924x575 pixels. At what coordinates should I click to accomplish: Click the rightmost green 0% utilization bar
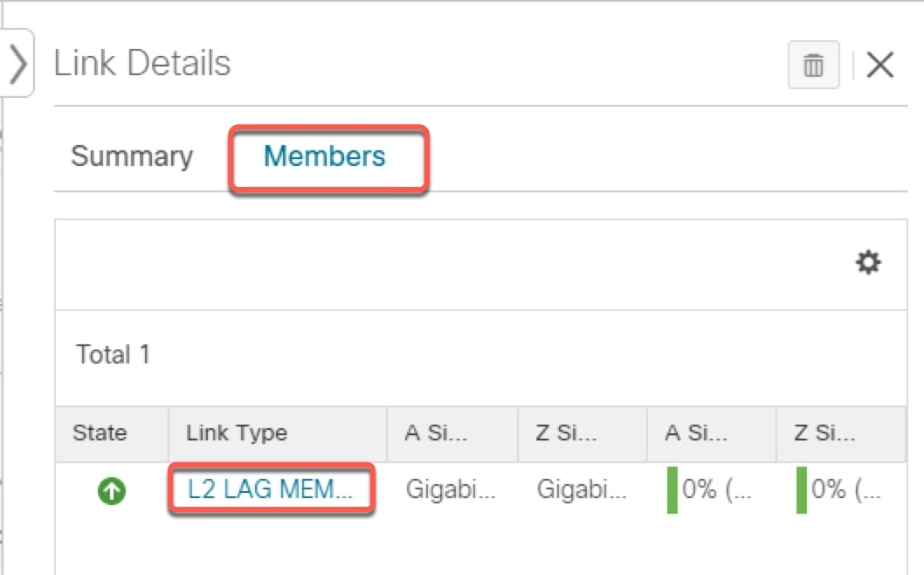[x=803, y=490]
